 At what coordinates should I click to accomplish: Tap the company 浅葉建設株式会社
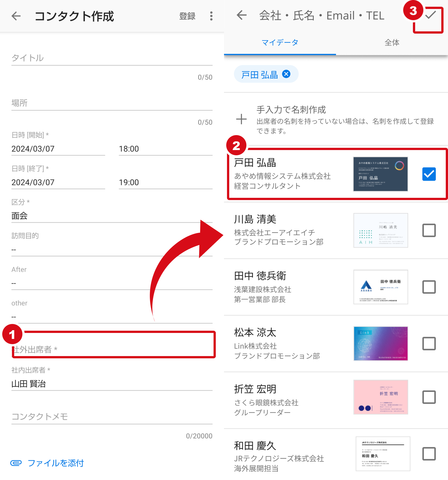click(263, 289)
